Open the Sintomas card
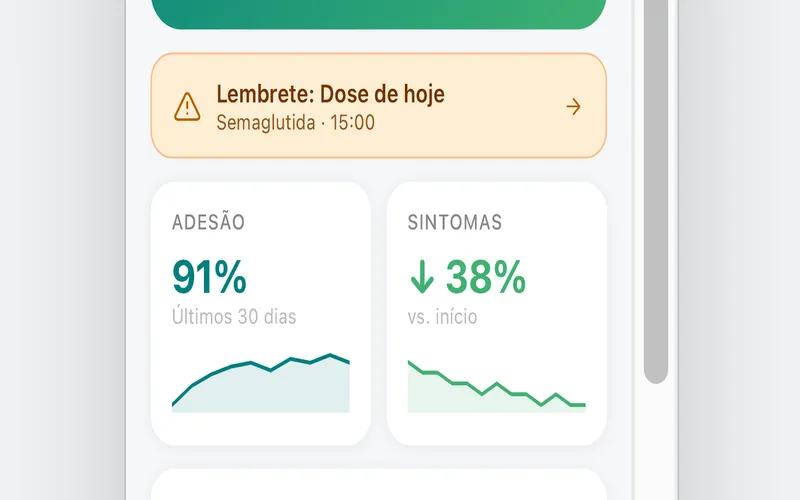The height and width of the screenshot is (500, 800). click(496, 314)
